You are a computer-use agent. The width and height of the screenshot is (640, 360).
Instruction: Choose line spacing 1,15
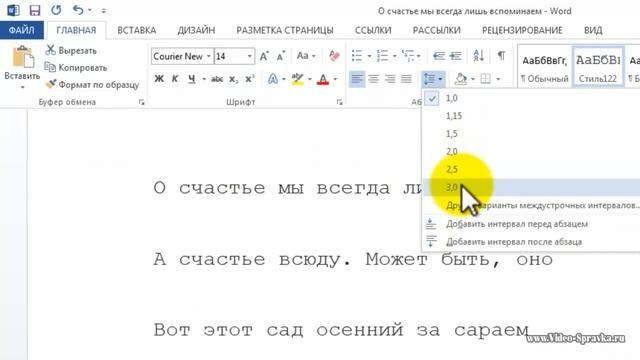[x=531, y=116]
